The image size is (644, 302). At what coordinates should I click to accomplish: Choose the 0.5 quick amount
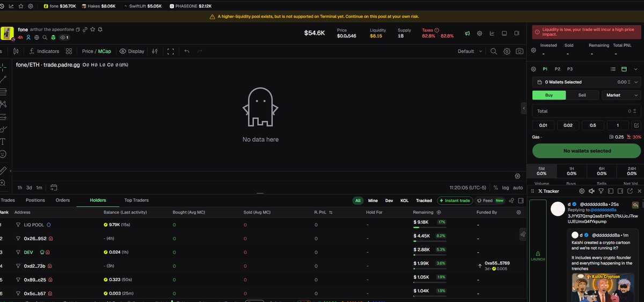point(592,125)
